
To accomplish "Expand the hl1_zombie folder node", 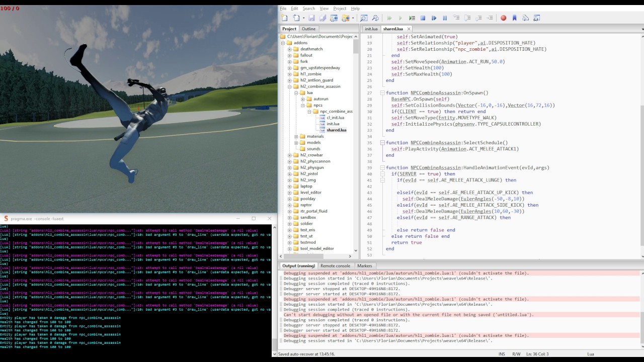I will [x=289, y=74].
